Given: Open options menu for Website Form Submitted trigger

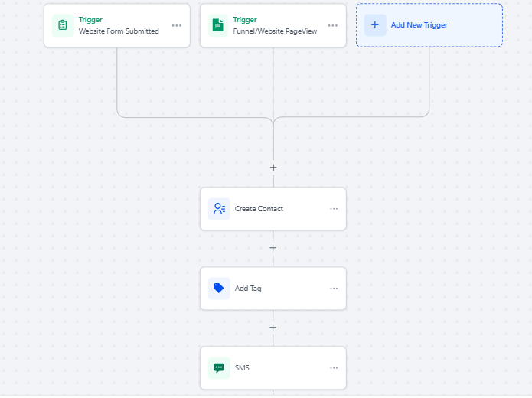Looking at the screenshot, I should tap(177, 25).
